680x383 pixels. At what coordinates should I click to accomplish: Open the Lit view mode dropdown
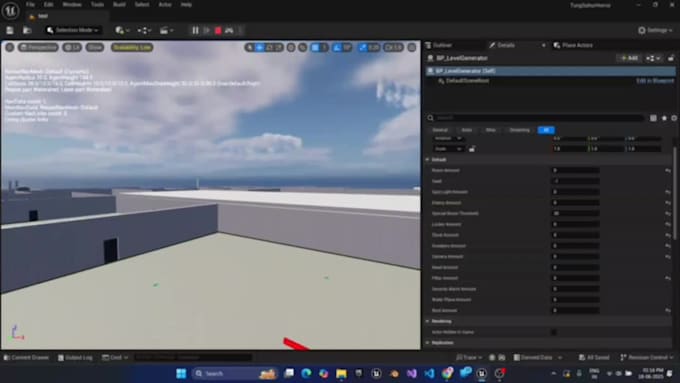(72, 47)
